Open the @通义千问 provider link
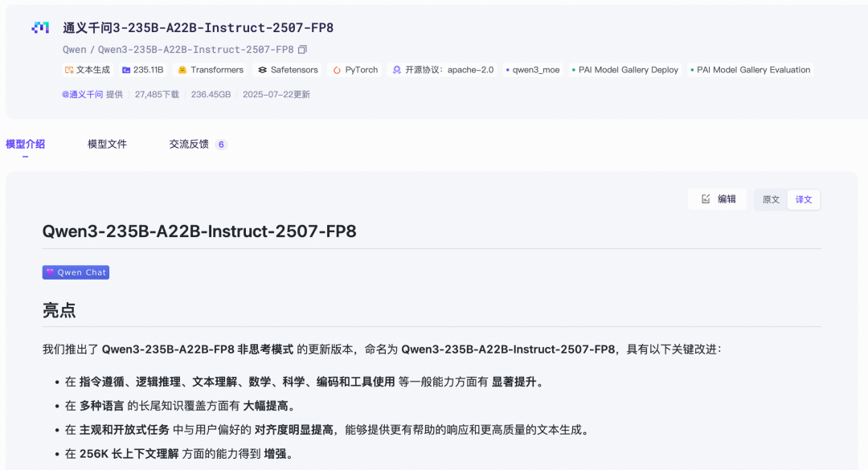Viewport: 868px width, 470px height. click(x=82, y=94)
